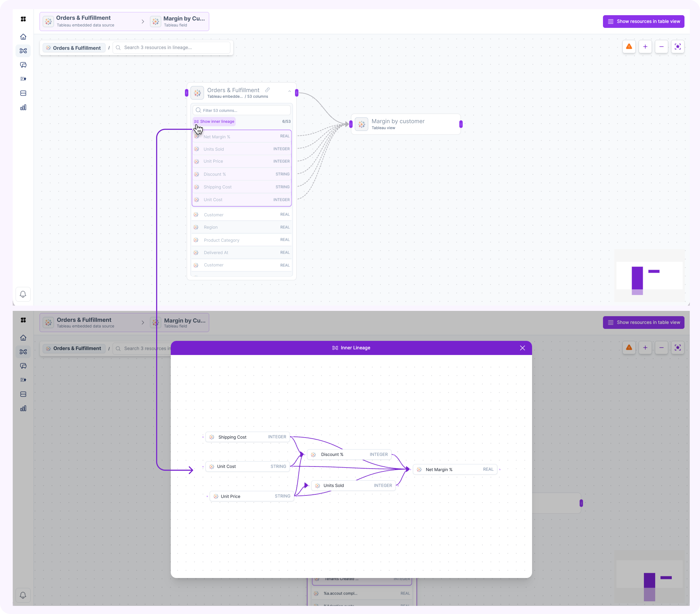Open the lineage graph sidebar icon
The width and height of the screenshot is (700, 614).
click(x=23, y=51)
